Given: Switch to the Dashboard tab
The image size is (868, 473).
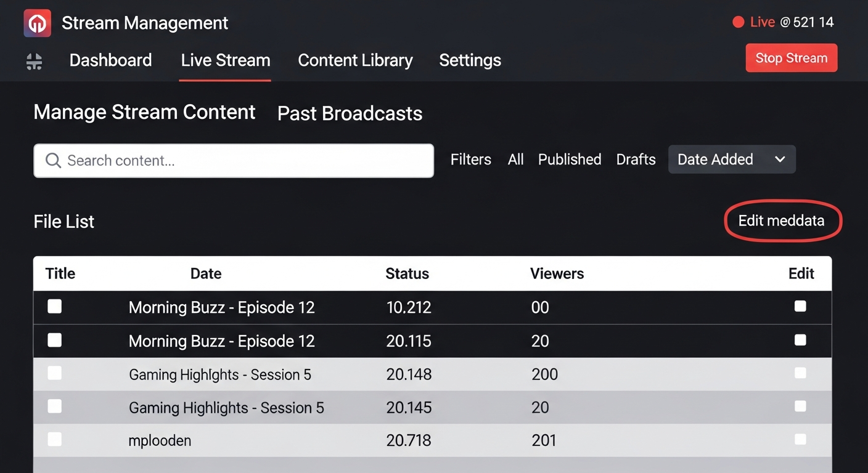Looking at the screenshot, I should click(x=110, y=60).
